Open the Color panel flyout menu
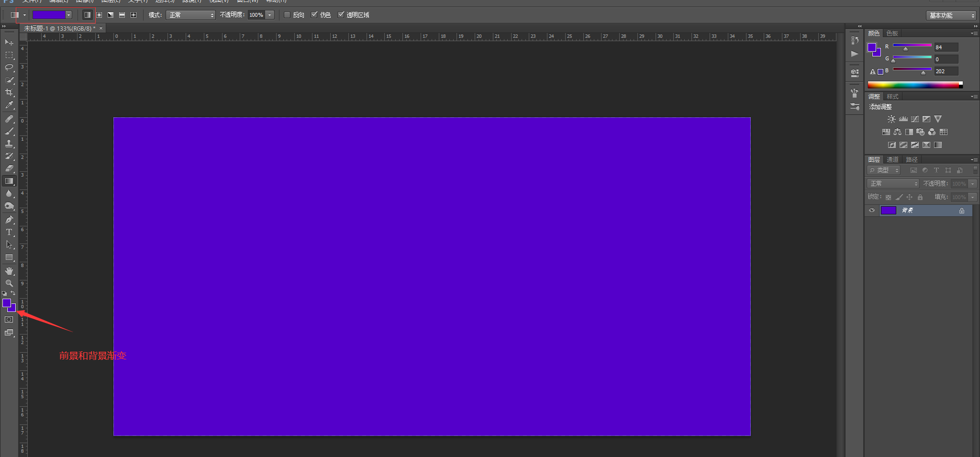Screen dimensions: 980x457 click(974, 33)
